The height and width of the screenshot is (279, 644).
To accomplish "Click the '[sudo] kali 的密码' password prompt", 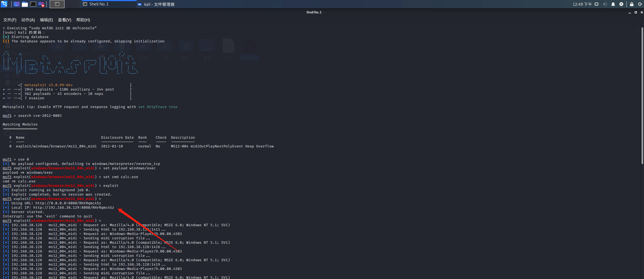I will [x=23, y=33].
